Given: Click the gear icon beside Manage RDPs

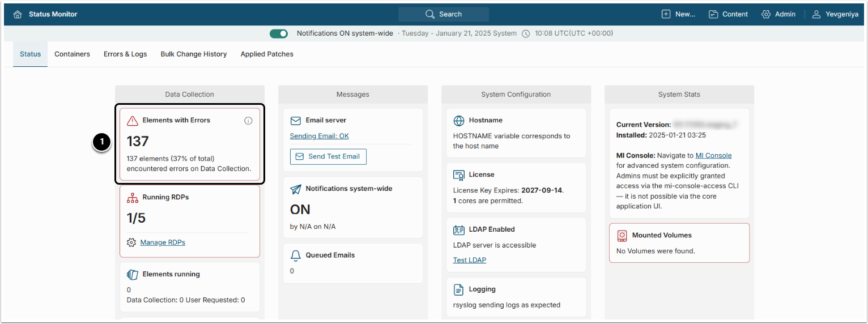Looking at the screenshot, I should tap(131, 242).
